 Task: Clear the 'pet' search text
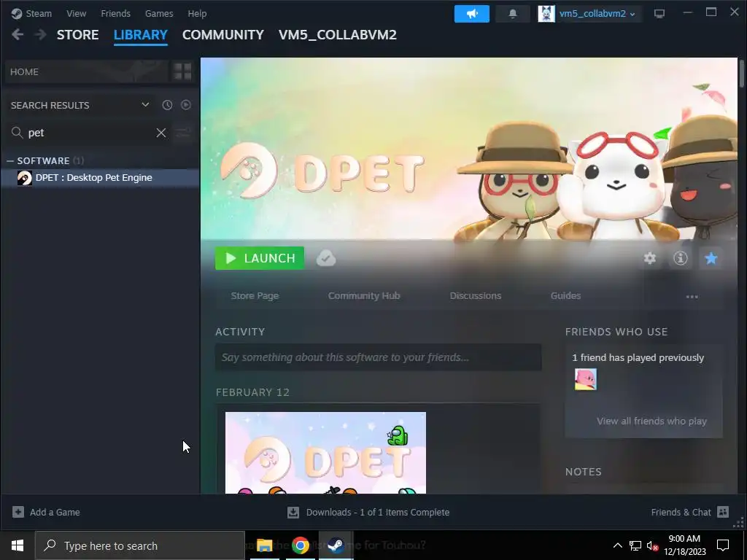[161, 133]
